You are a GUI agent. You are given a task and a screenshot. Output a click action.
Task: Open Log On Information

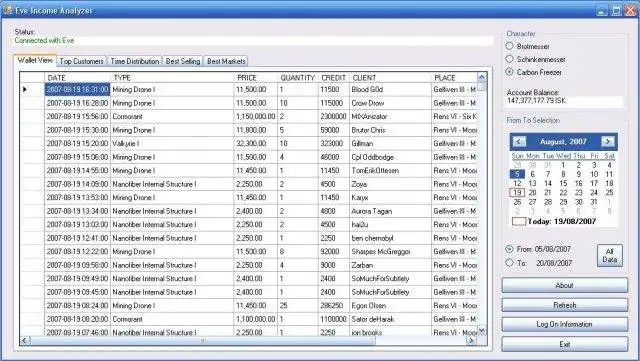564,324
